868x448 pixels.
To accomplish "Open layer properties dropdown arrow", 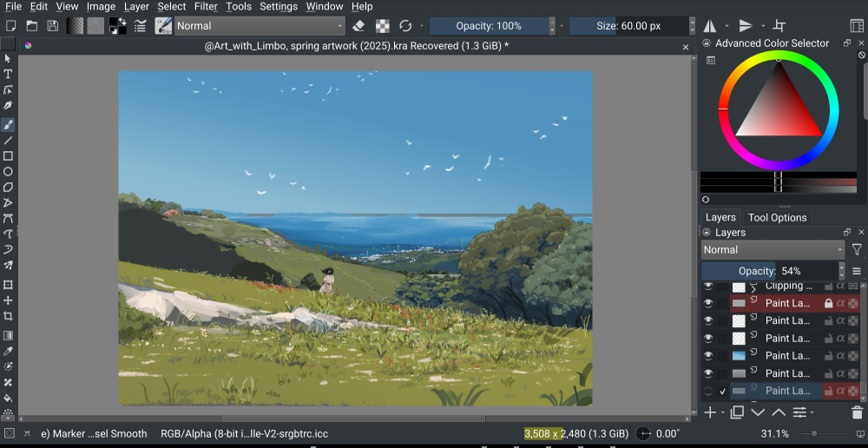I will point(812,412).
